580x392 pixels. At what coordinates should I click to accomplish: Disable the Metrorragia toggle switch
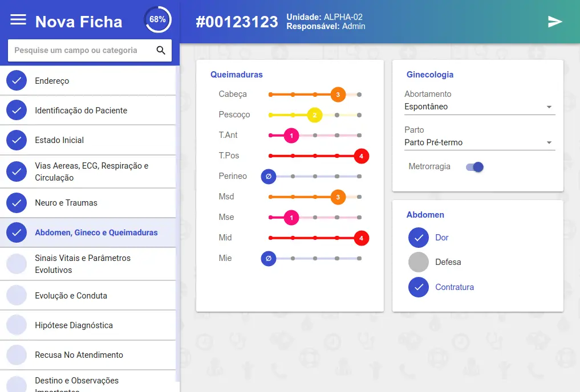474,167
